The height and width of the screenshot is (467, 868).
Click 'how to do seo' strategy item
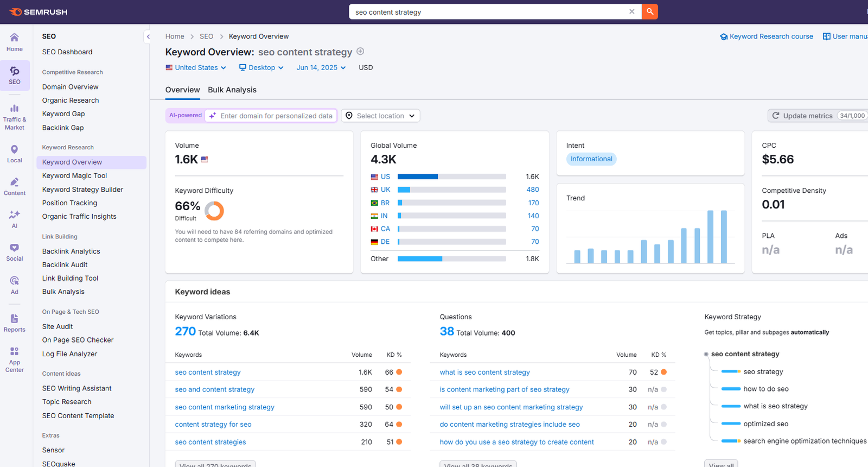click(766, 389)
